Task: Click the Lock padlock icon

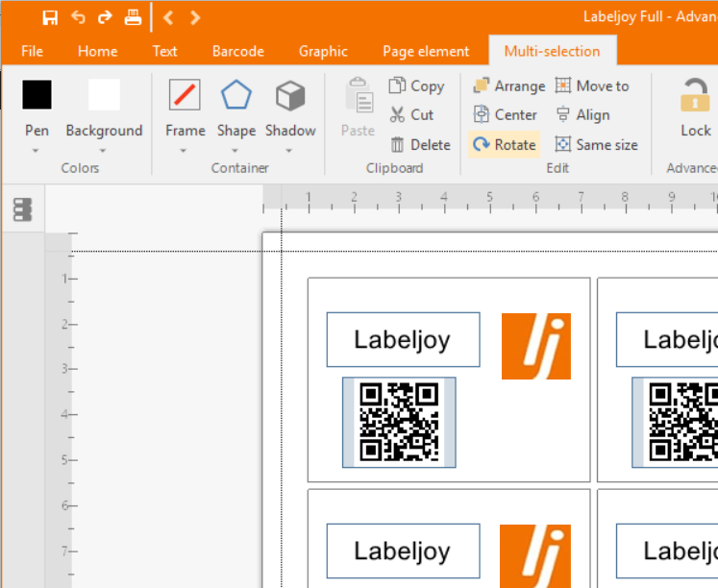Action: pos(695,95)
